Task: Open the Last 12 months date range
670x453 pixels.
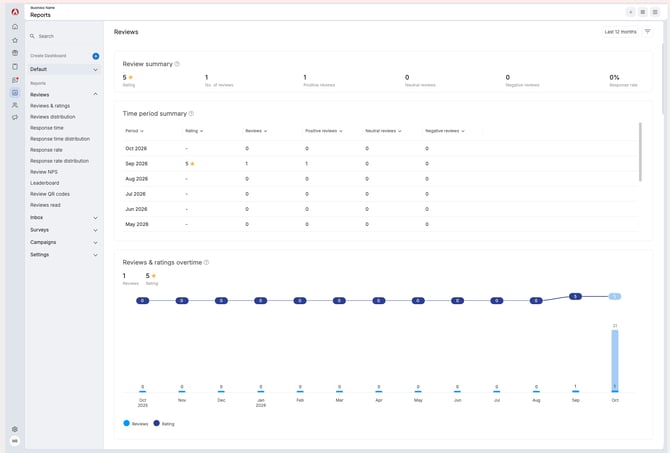Action: click(x=620, y=32)
